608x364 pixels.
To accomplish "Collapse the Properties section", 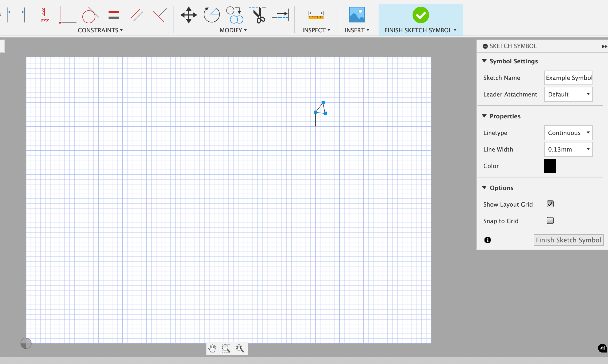I will pos(485,116).
